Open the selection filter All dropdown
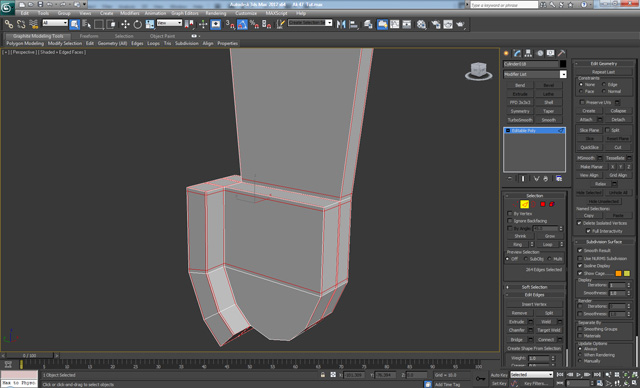 click(55, 23)
